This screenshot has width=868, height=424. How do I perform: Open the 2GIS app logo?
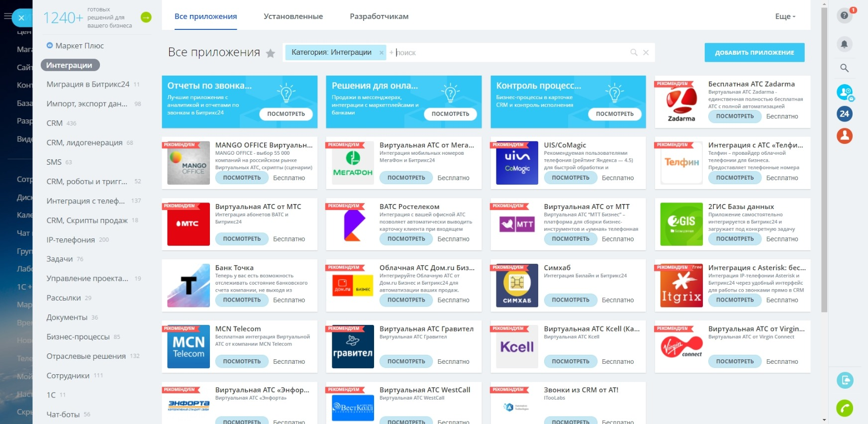tap(681, 224)
